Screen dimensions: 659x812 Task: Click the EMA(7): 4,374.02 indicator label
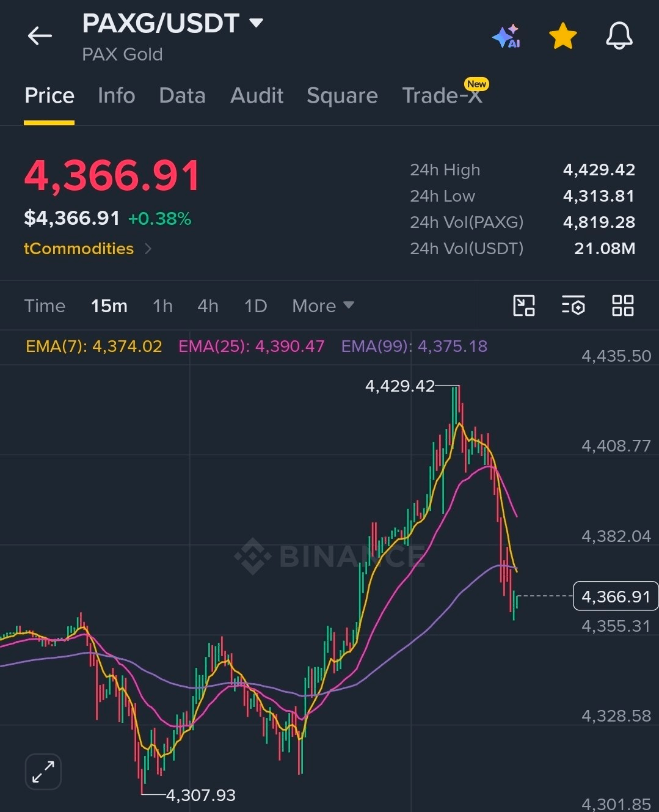pos(94,346)
